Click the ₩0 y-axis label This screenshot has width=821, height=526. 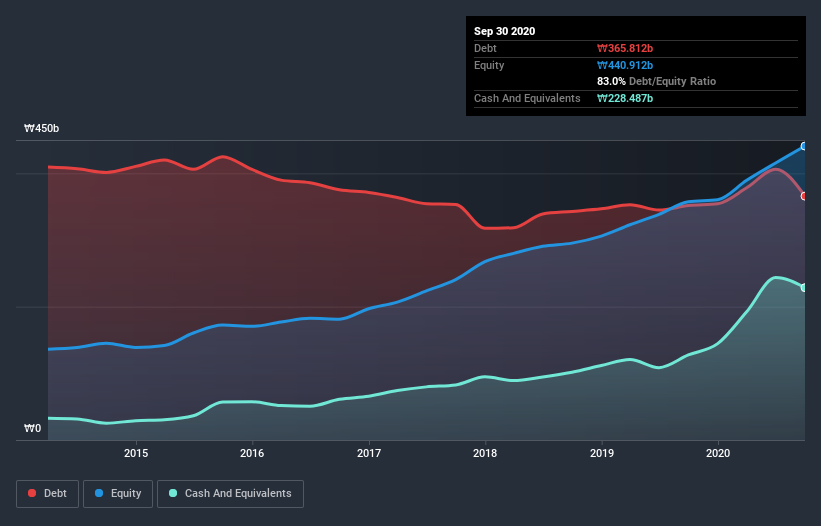pyautogui.click(x=32, y=429)
